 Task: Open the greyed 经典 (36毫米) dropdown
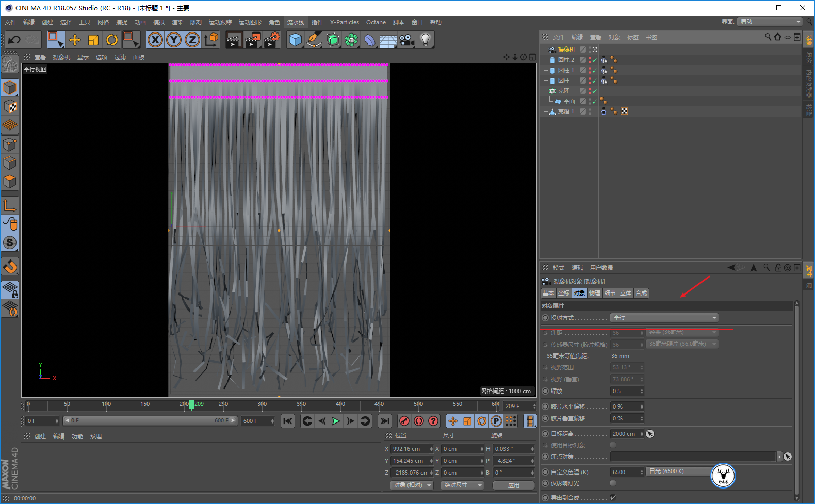point(682,332)
